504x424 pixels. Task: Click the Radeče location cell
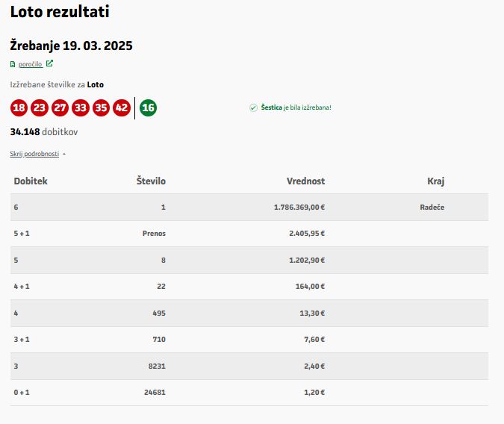pos(432,207)
